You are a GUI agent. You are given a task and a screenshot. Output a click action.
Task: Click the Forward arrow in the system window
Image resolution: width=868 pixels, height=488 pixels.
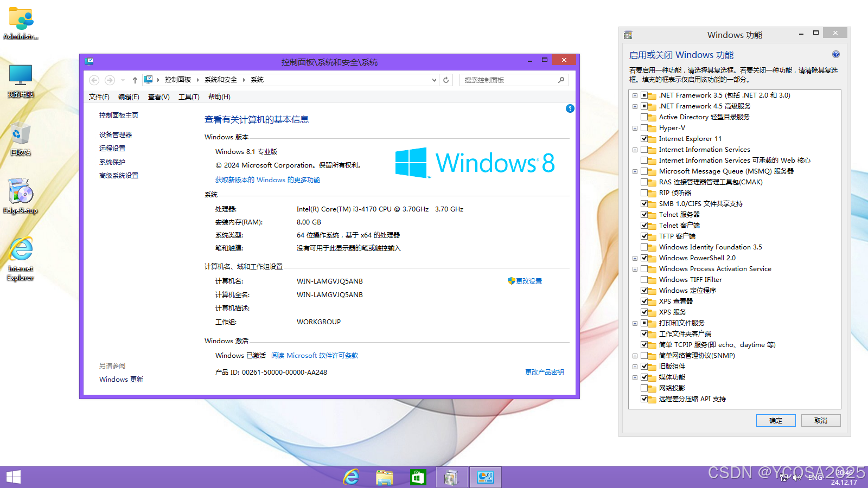pyautogui.click(x=110, y=80)
